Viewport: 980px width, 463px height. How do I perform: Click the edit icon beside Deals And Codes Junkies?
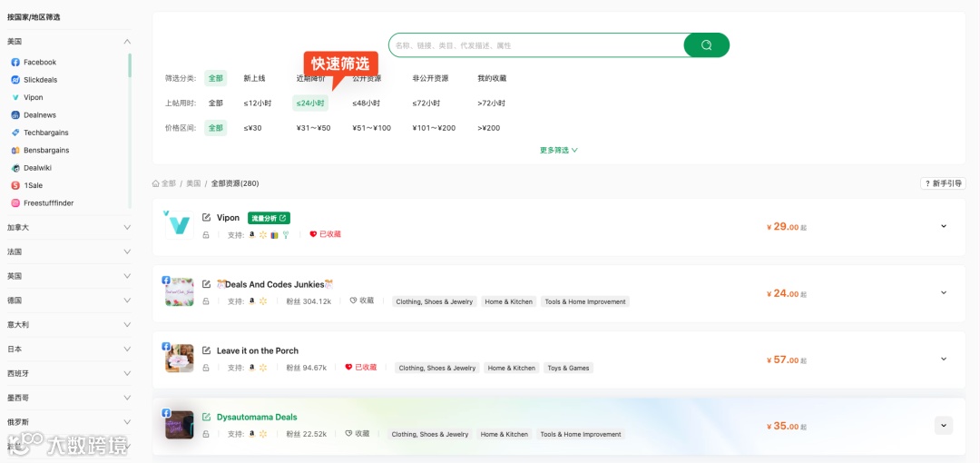coord(206,284)
